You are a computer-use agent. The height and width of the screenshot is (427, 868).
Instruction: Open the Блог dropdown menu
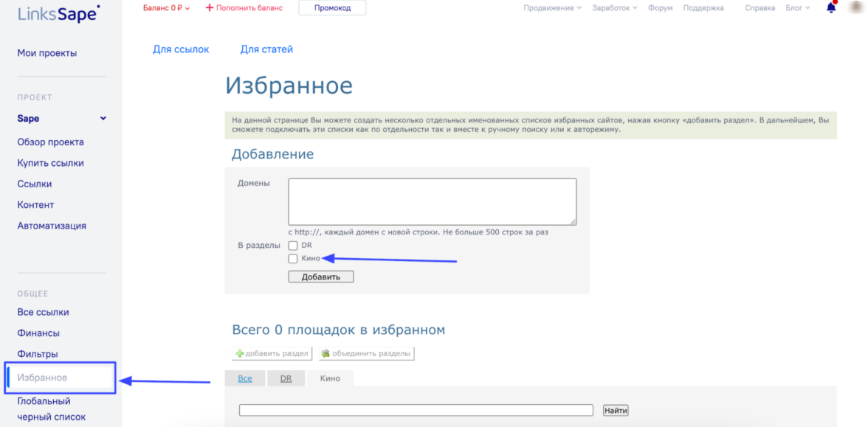798,8
